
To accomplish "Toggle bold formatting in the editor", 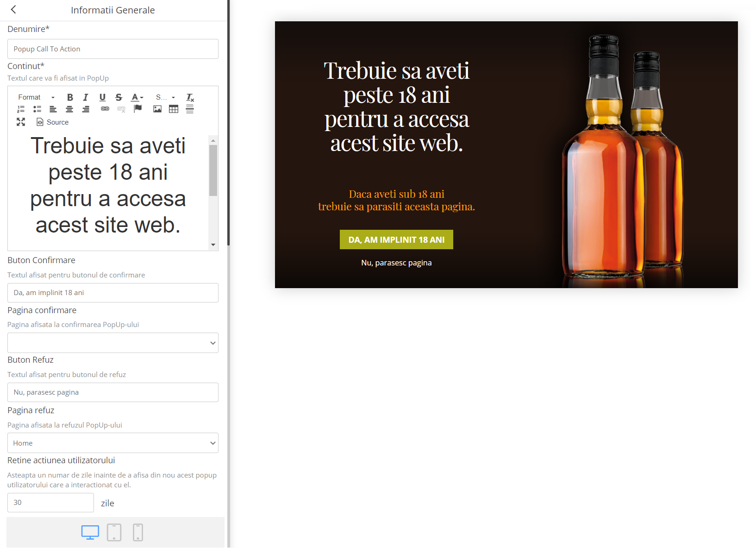I will 70,97.
